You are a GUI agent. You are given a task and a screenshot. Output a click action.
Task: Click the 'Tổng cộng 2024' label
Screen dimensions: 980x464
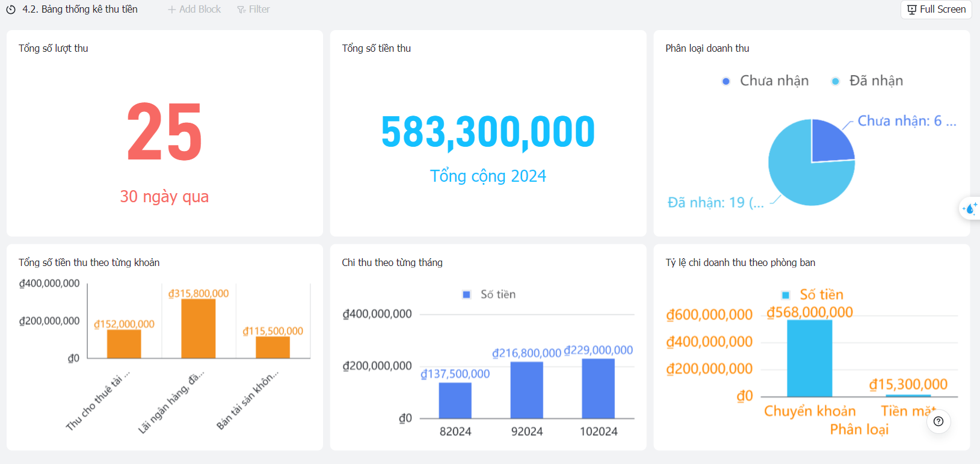pos(488,176)
